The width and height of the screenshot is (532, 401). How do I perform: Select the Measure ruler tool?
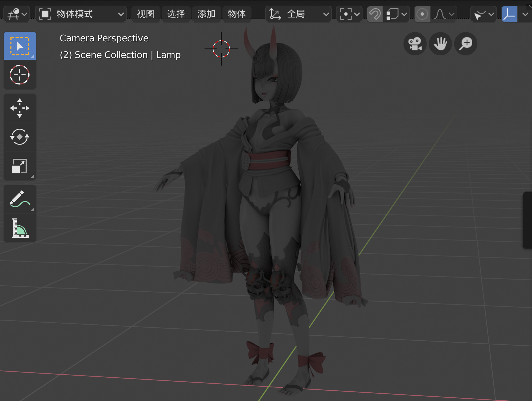[20, 228]
